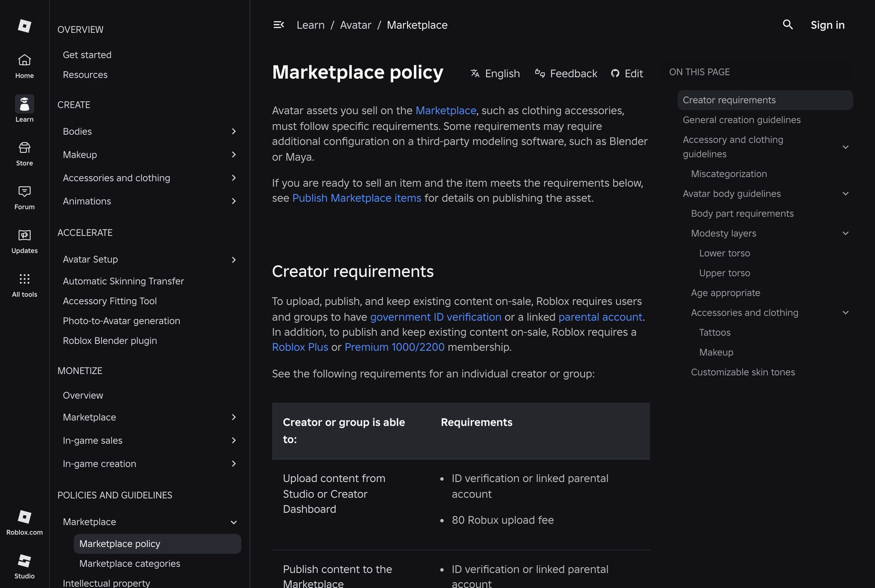This screenshot has width=875, height=588.
Task: Expand the Marketplace item under Monetize
Action: tap(234, 417)
